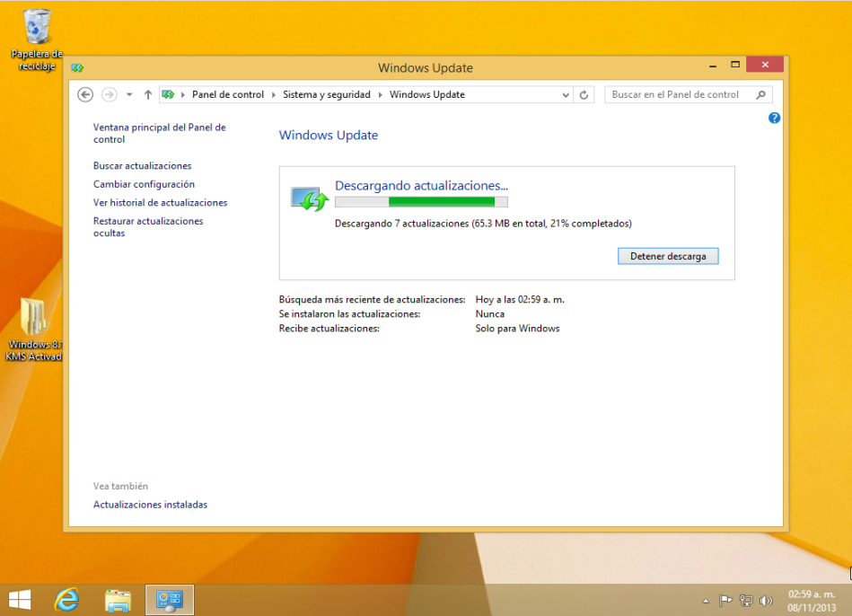Click Buscar actualizaciones link
This screenshot has width=852, height=616.
(143, 166)
